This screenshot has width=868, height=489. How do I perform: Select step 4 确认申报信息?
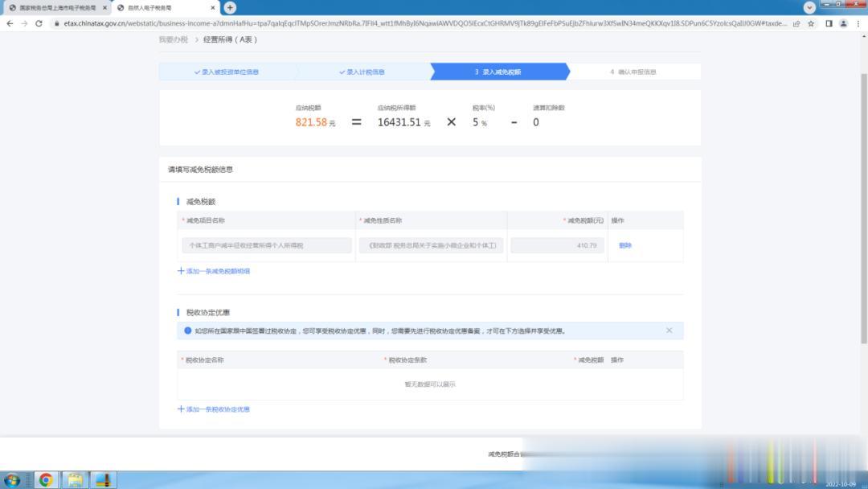[x=633, y=72]
